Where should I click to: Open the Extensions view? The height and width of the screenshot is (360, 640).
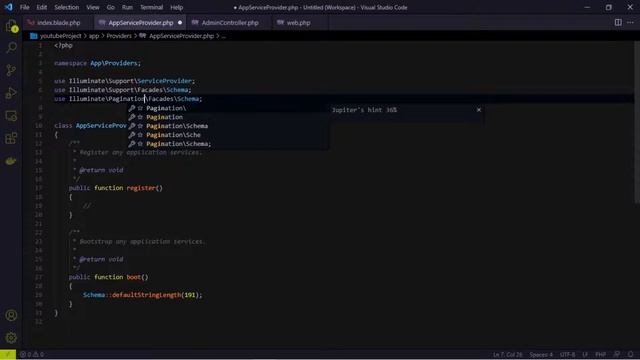coord(11,138)
